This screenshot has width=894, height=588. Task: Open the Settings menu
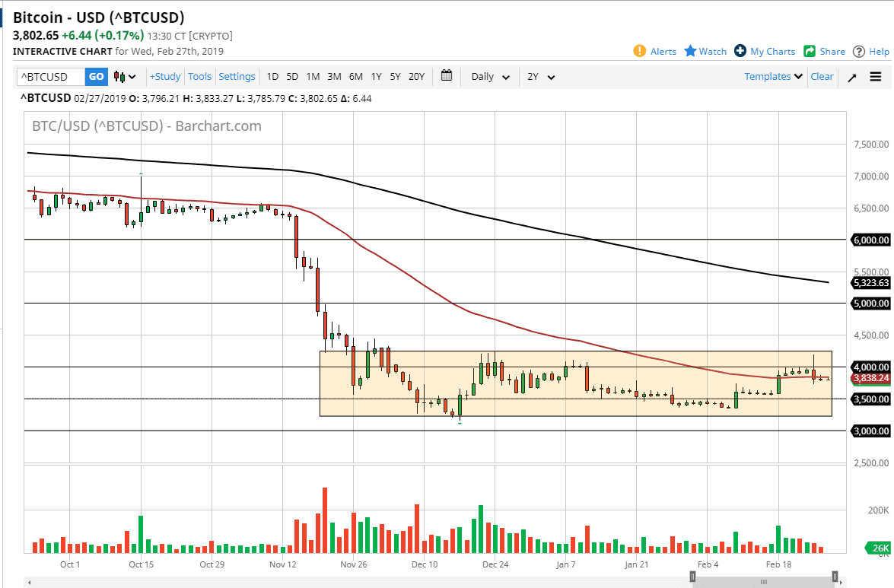coord(237,76)
